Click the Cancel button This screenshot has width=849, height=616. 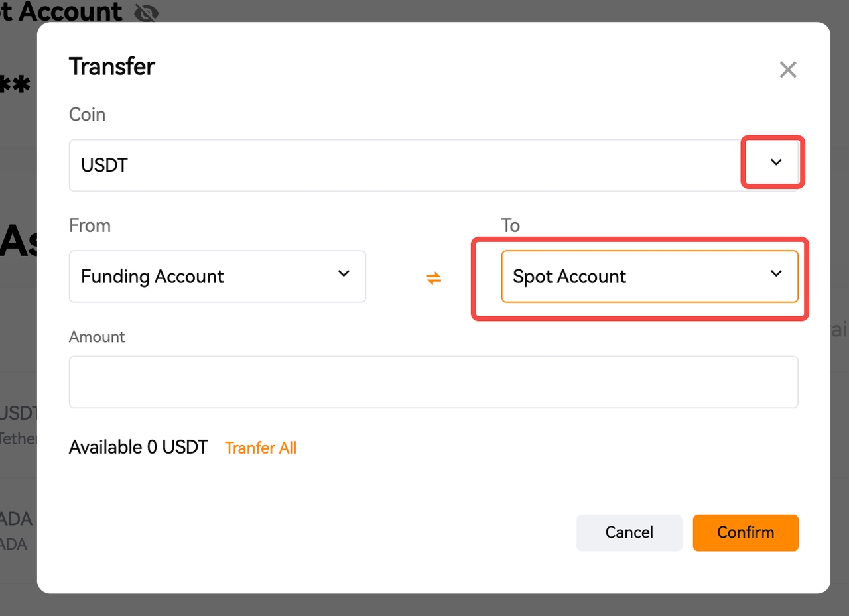pos(629,532)
